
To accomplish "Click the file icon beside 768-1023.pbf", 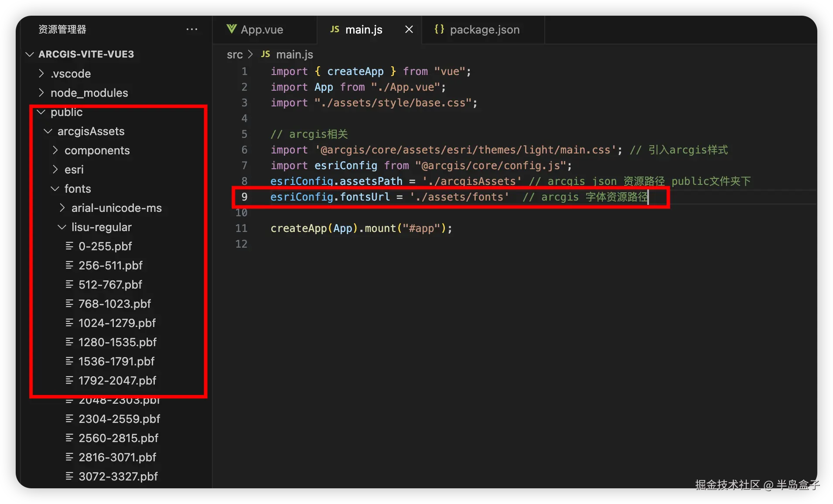I will point(69,303).
